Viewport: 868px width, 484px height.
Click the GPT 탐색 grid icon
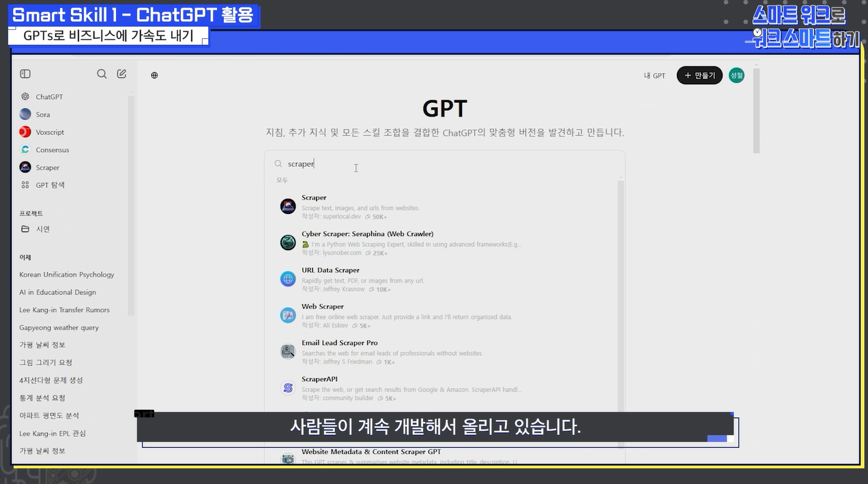click(x=25, y=185)
